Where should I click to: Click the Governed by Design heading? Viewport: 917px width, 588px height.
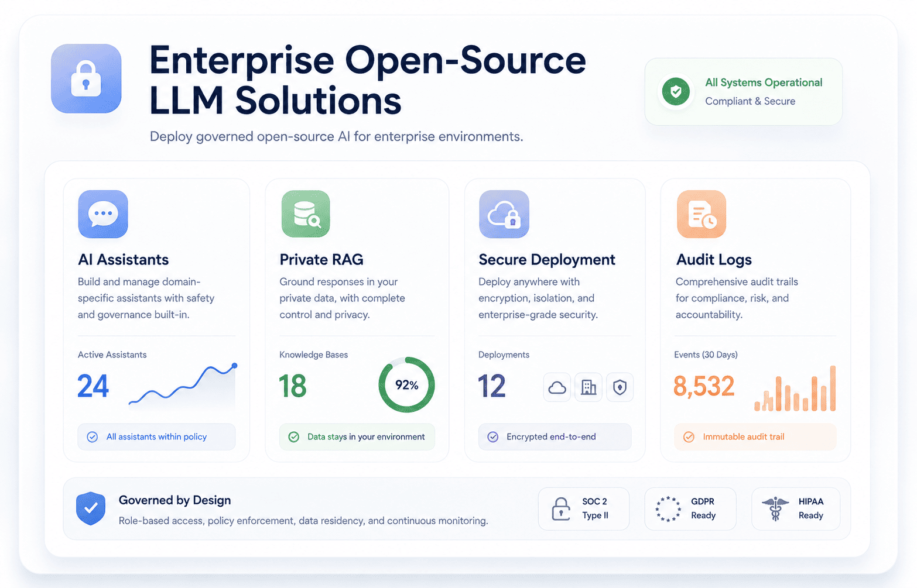click(175, 500)
